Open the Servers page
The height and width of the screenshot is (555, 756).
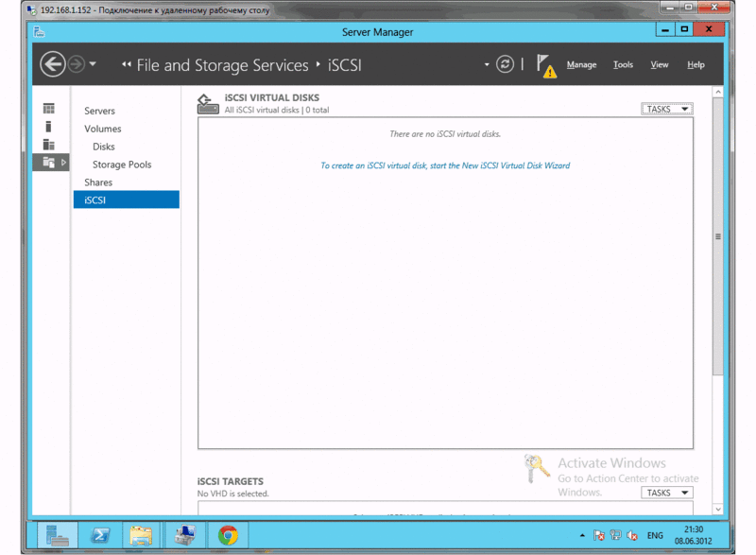pyautogui.click(x=99, y=111)
